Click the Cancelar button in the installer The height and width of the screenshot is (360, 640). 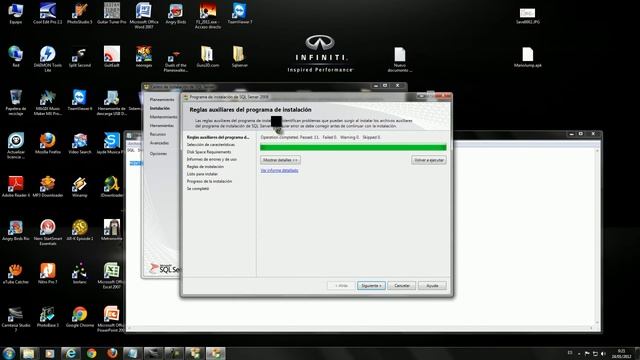pos(402,286)
